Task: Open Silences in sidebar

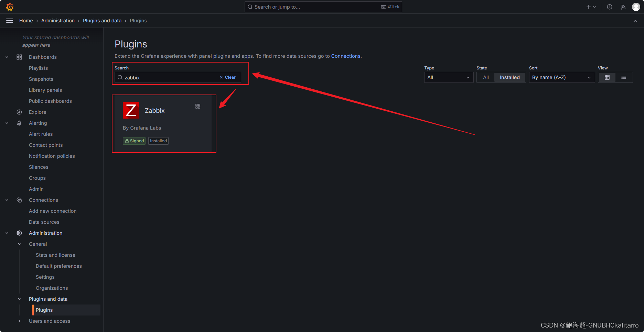Action: point(39,167)
